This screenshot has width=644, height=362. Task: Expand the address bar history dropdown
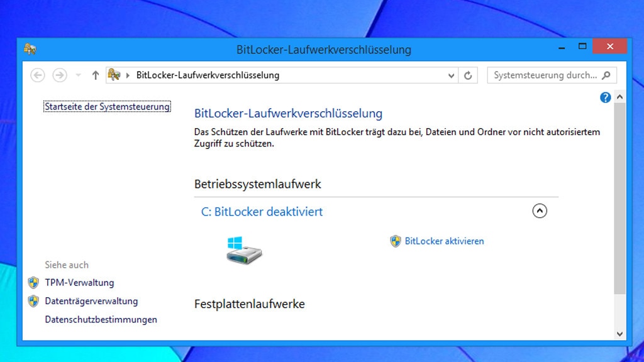[451, 75]
